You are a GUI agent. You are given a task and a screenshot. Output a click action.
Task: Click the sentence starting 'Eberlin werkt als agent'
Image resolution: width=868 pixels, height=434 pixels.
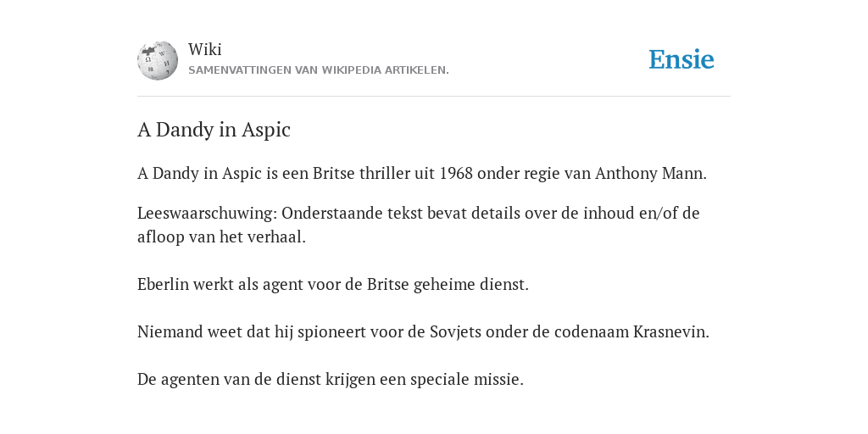point(332,284)
